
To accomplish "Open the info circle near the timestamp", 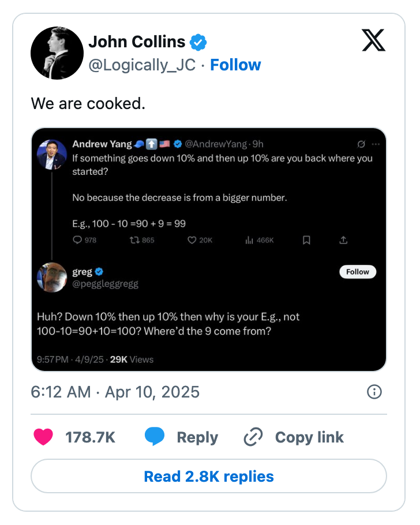I will (374, 392).
